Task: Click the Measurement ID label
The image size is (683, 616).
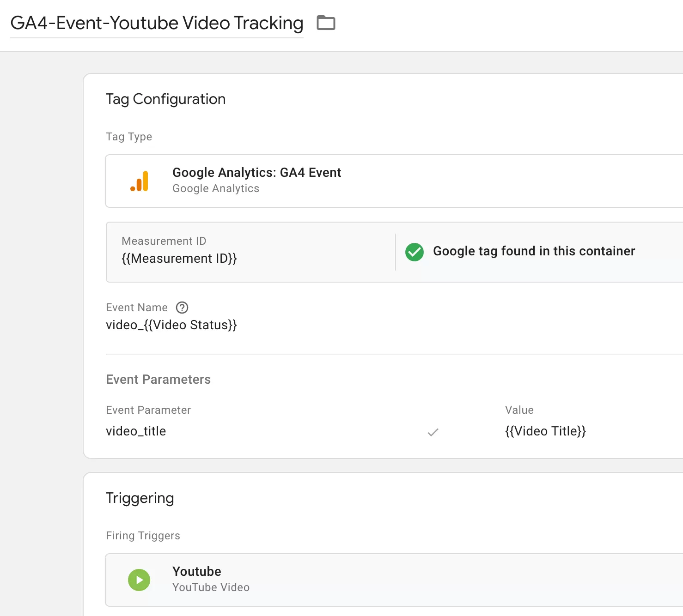Action: [164, 241]
